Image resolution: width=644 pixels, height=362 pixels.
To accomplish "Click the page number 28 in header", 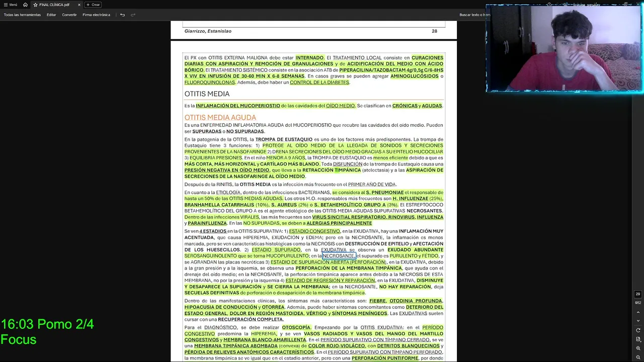I will click(434, 31).
